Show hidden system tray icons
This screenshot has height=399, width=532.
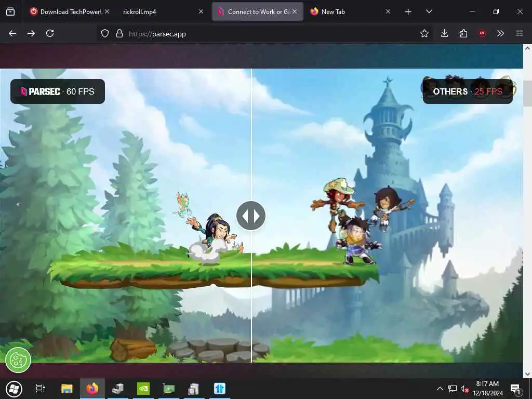click(440, 389)
